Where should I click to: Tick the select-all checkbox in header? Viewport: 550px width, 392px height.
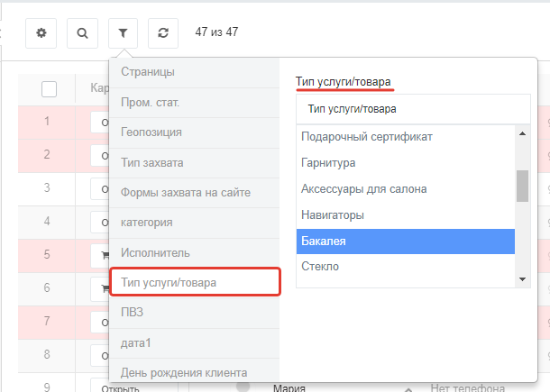[x=49, y=89]
